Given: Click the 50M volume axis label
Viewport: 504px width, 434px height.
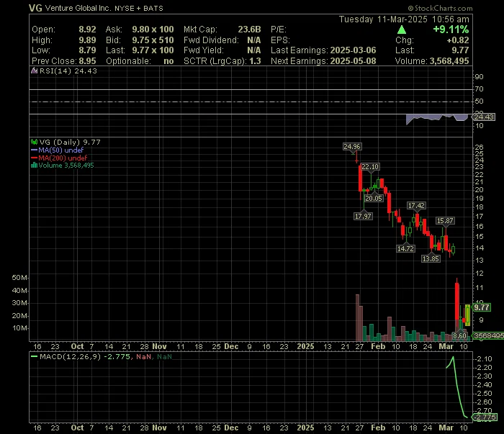Looking at the screenshot, I should pyautogui.click(x=19, y=278).
